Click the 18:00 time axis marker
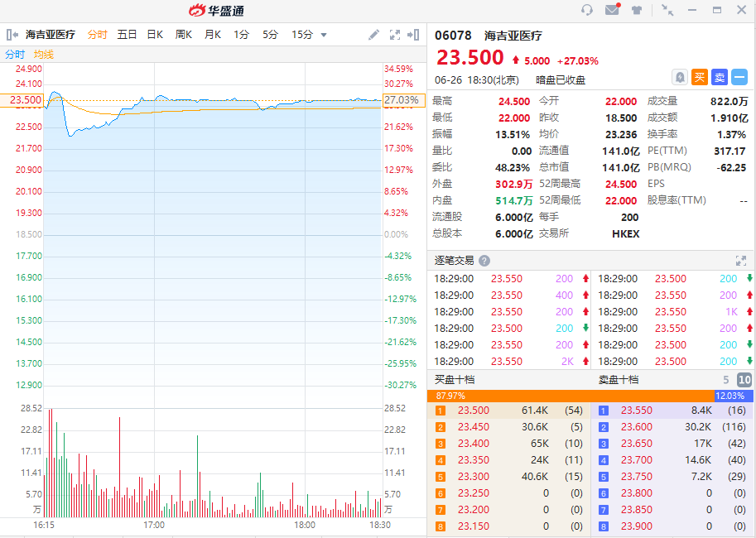Image resolution: width=756 pixels, height=538 pixels. (305, 525)
